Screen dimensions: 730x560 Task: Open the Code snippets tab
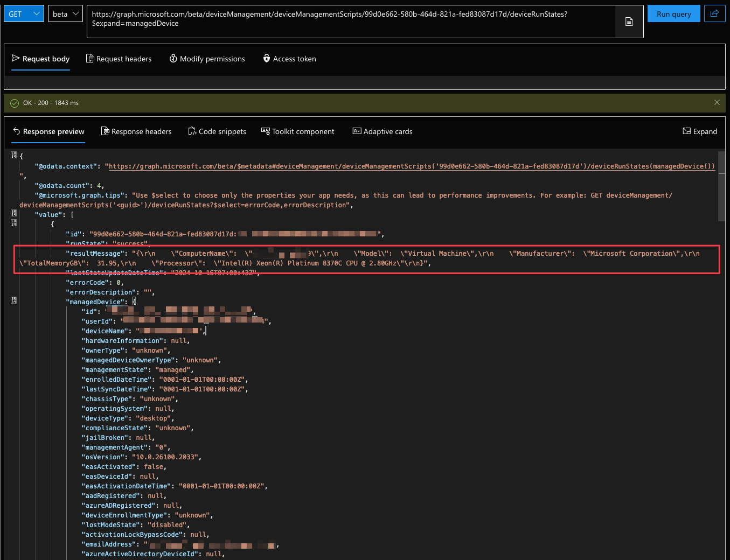pos(217,131)
